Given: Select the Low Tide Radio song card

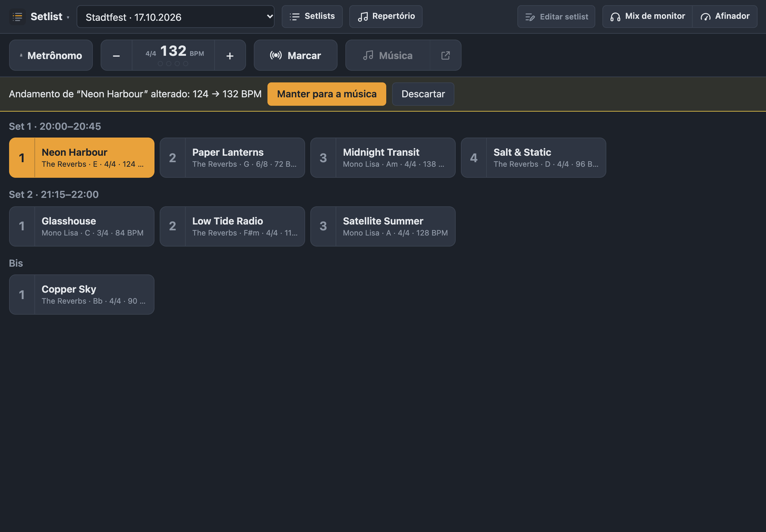Looking at the screenshot, I should (232, 226).
